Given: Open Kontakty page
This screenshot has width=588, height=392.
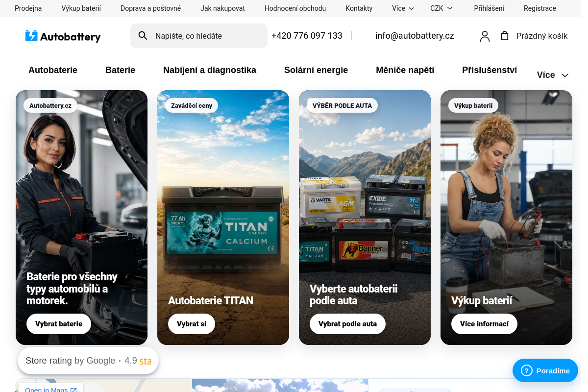Looking at the screenshot, I should point(359,8).
